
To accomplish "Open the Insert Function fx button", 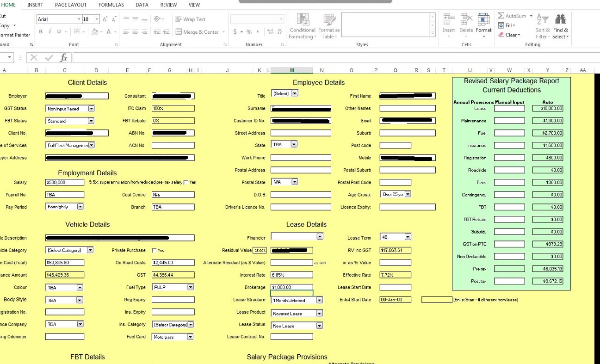I will point(63,58).
